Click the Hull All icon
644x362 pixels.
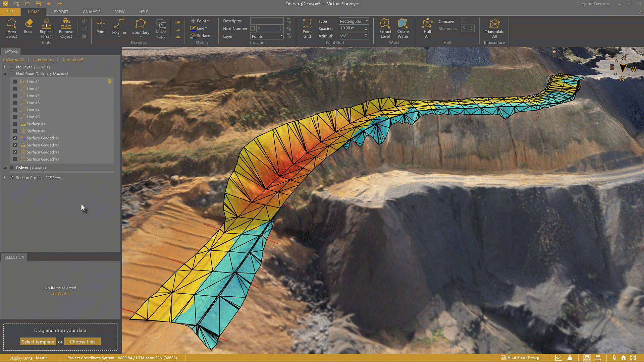click(427, 28)
